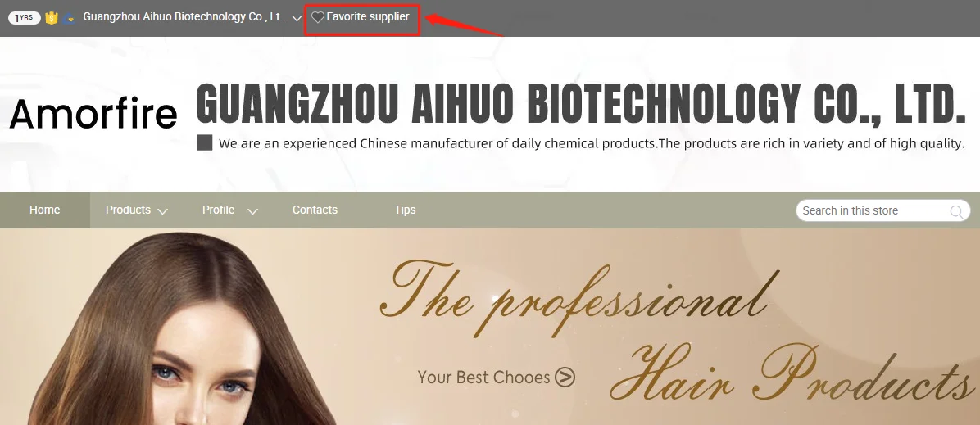Image resolution: width=980 pixels, height=425 pixels.
Task: Click the blue verified supplier badge icon
Action: (x=70, y=17)
